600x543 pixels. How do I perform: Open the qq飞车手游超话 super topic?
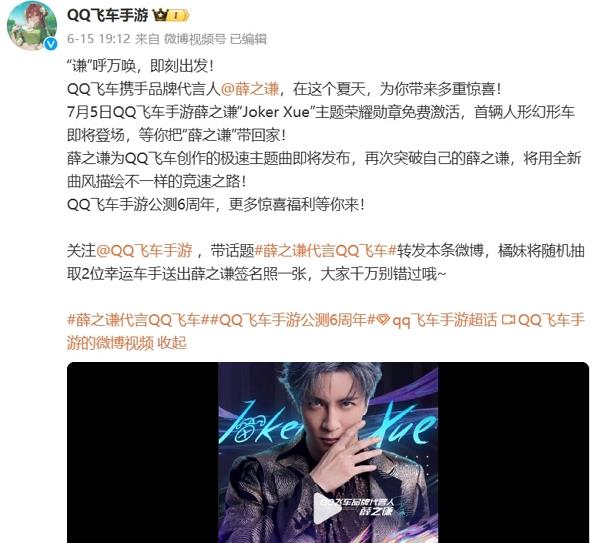point(445,320)
